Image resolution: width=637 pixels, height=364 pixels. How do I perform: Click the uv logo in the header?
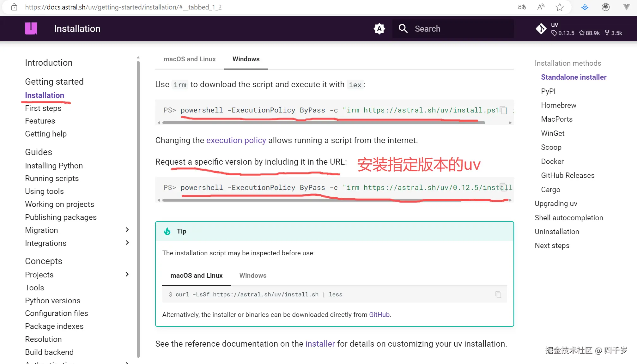click(x=31, y=28)
